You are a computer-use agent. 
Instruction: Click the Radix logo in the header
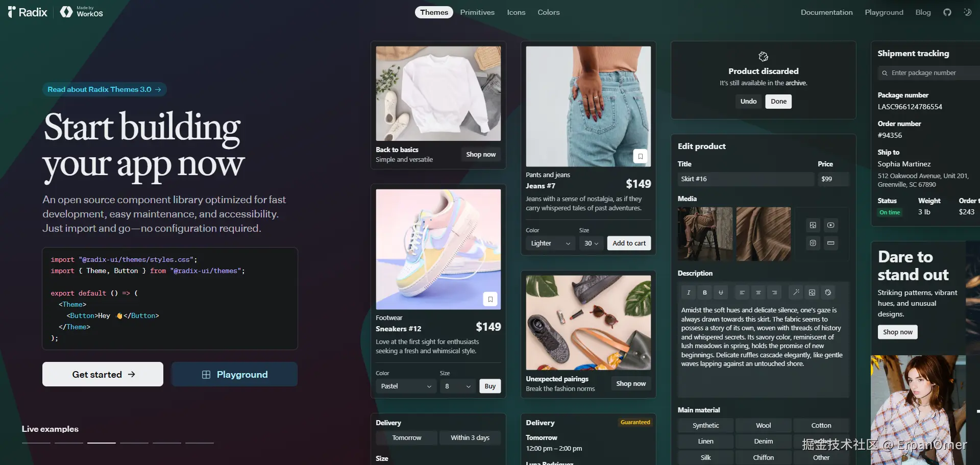tap(28, 12)
